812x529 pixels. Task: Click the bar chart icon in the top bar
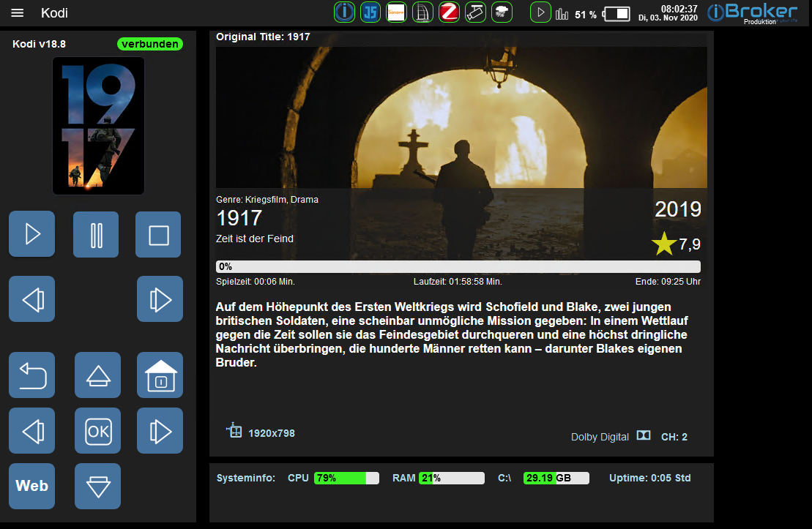562,14
